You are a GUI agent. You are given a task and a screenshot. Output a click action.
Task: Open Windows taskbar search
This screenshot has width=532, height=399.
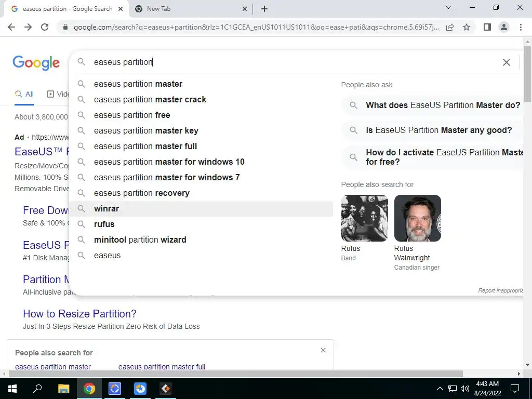click(x=37, y=389)
